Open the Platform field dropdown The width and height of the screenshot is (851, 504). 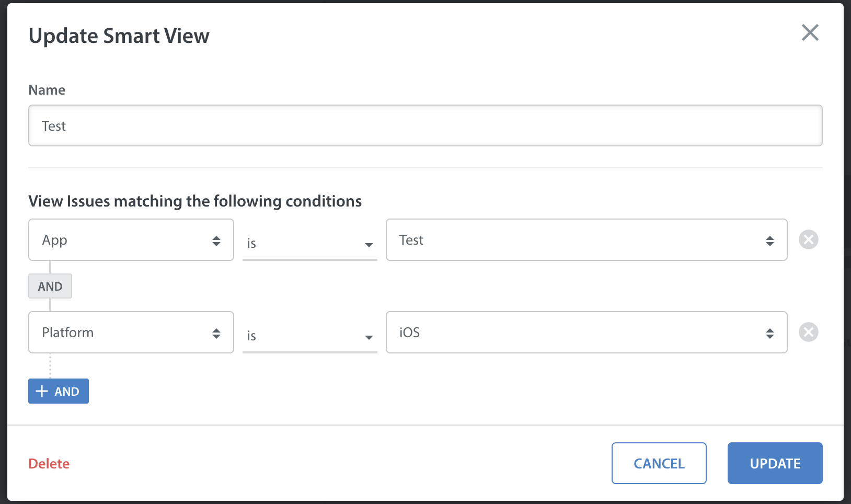(x=131, y=333)
